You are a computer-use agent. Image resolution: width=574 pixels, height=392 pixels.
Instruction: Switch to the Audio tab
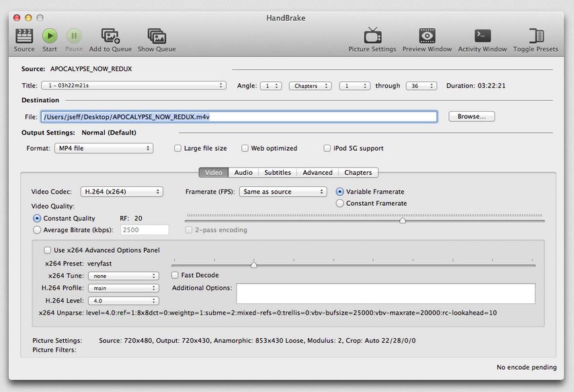[x=243, y=173]
